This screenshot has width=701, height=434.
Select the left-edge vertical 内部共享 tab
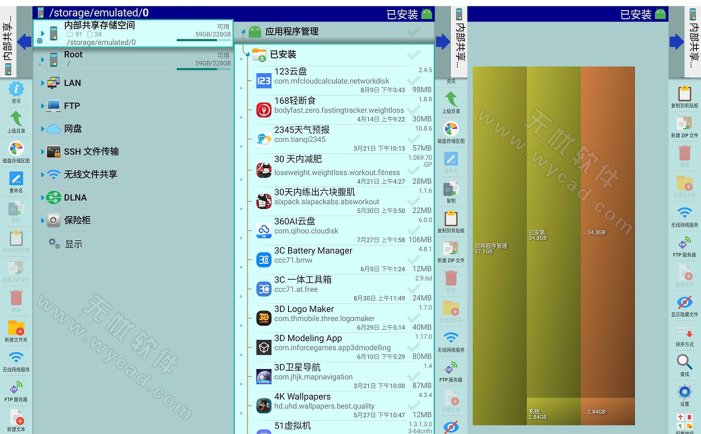pyautogui.click(x=8, y=42)
